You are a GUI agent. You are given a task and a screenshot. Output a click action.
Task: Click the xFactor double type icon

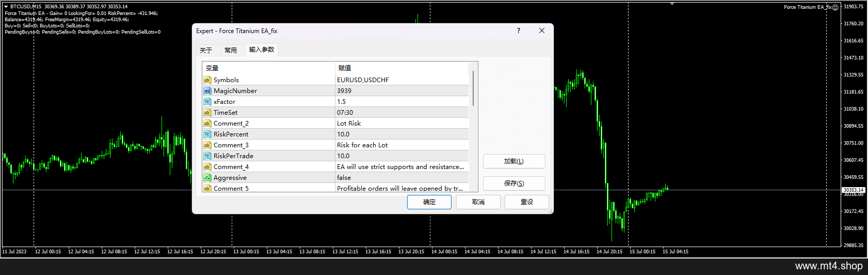click(x=207, y=102)
